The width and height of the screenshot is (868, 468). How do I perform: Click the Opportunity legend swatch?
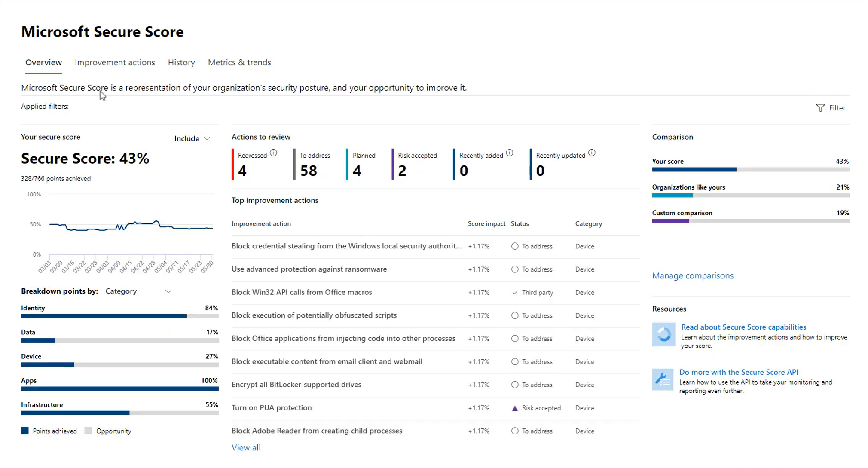tap(88, 431)
